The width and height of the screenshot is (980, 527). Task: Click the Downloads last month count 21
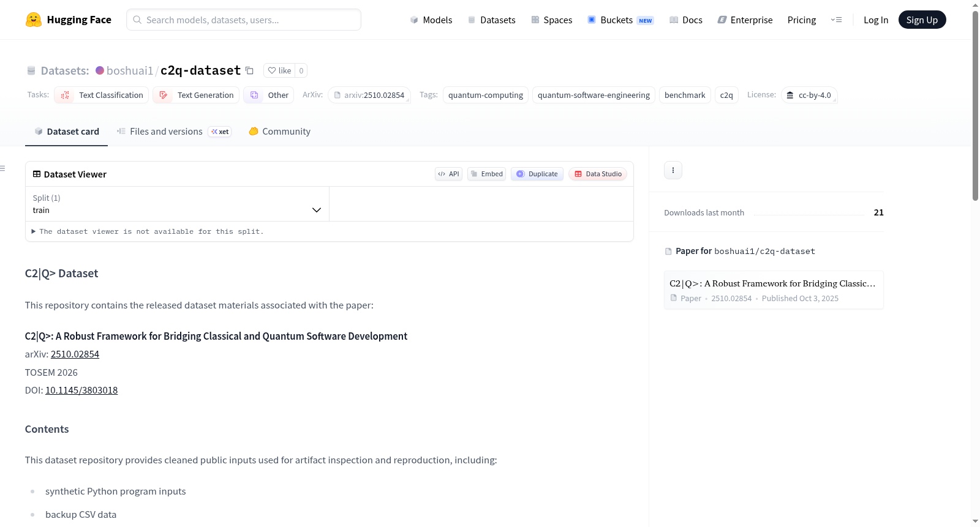pyautogui.click(x=878, y=212)
